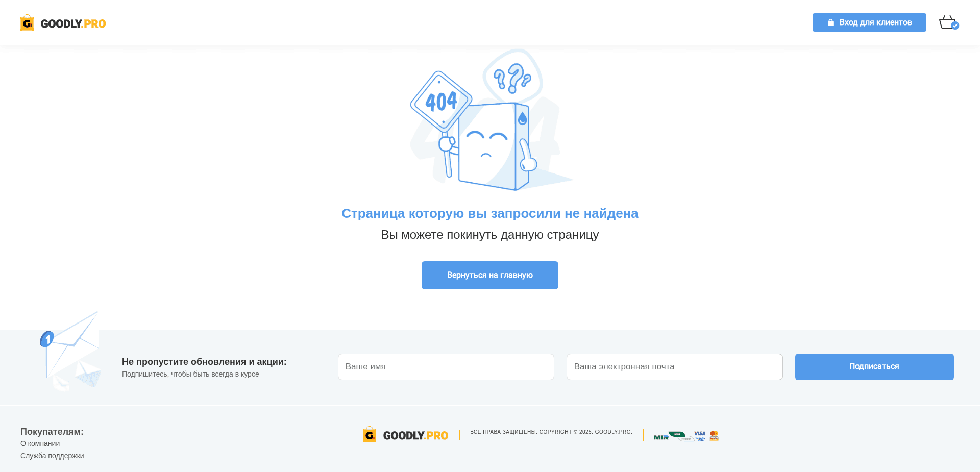The width and height of the screenshot is (980, 472).
Task: Click the 404 sign held by the mascot
Action: (441, 101)
